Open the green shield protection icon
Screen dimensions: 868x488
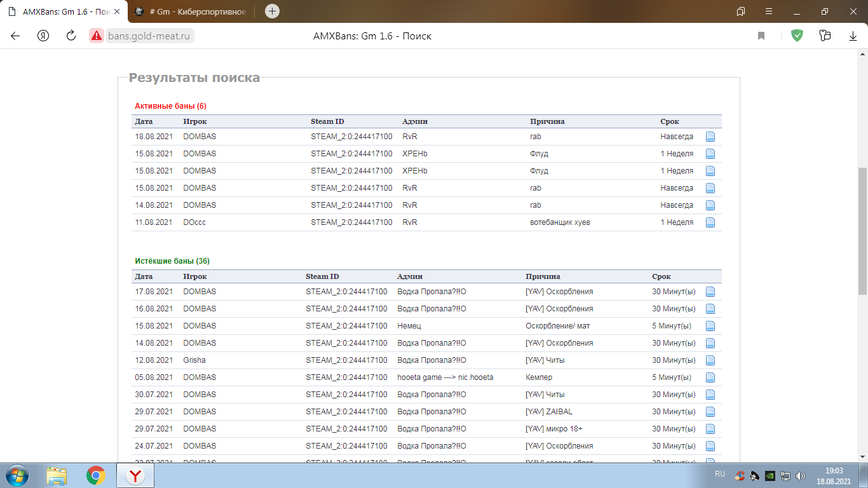(x=797, y=36)
